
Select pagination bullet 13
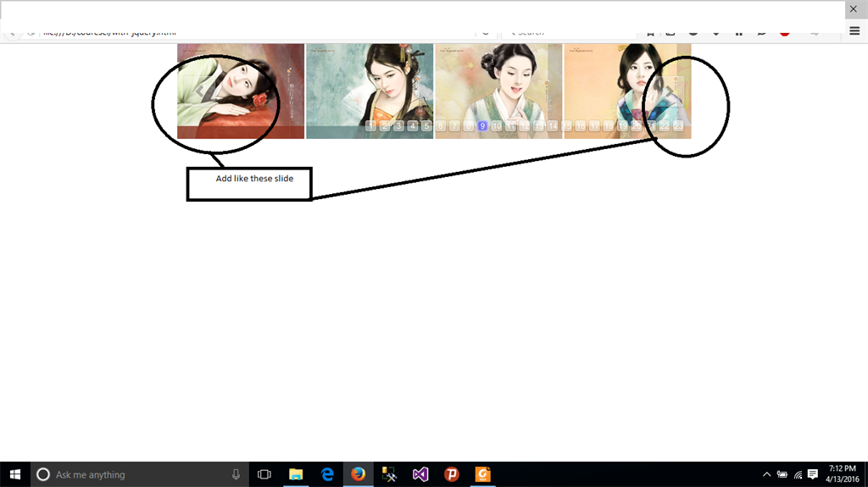(538, 126)
